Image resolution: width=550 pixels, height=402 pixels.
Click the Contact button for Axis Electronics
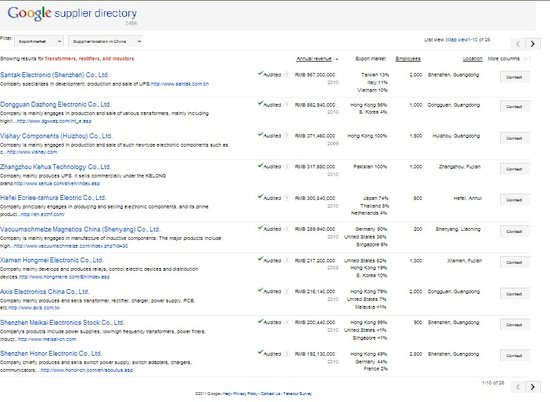coord(514,294)
